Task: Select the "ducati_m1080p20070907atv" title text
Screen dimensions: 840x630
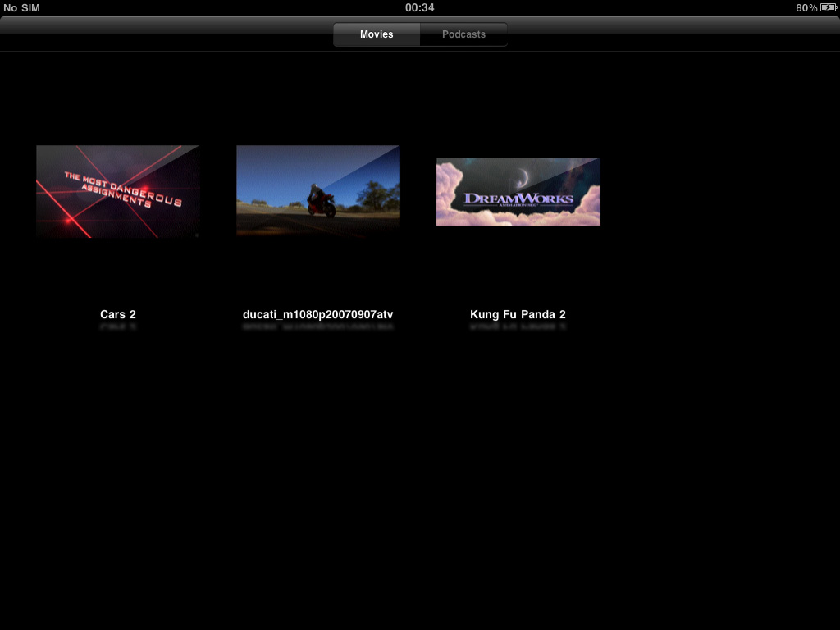Action: pos(317,314)
